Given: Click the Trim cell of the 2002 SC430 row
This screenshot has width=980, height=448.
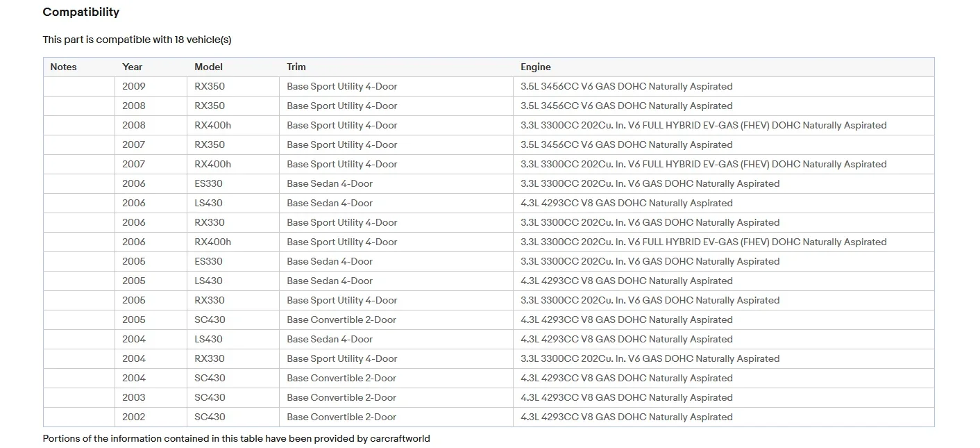Looking at the screenshot, I should pos(396,417).
